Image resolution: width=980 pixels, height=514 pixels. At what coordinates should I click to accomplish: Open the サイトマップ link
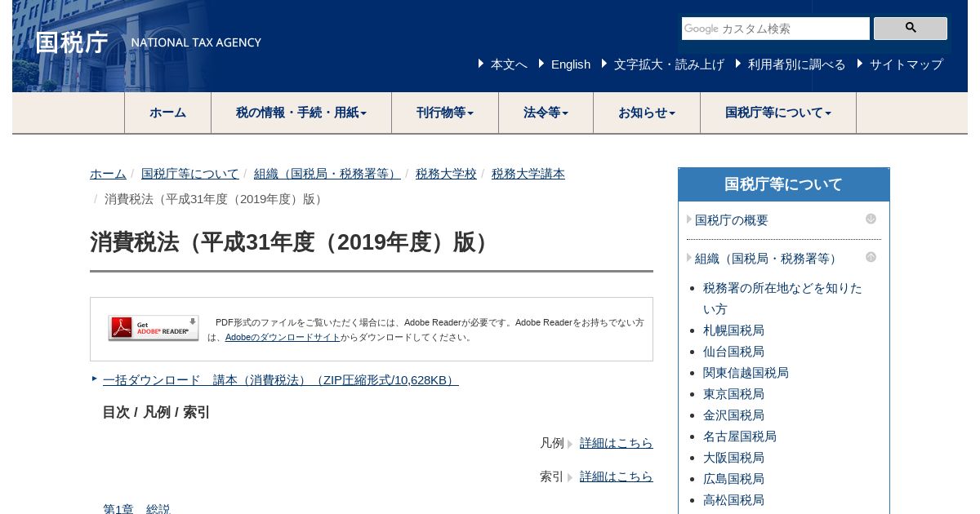click(x=906, y=64)
